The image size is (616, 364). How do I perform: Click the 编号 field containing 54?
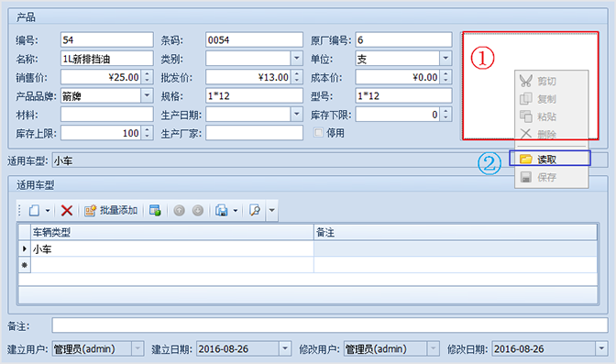(107, 39)
